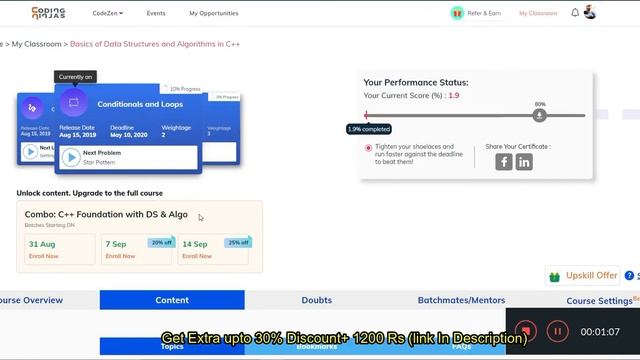Image resolution: width=640 pixels, height=360 pixels.
Task: Switch to the Content tab
Action: tap(172, 300)
